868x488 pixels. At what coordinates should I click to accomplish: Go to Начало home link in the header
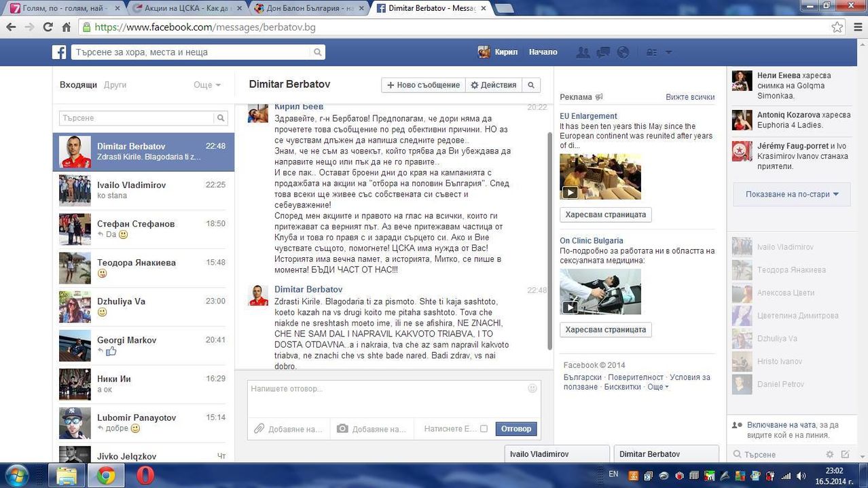click(543, 52)
